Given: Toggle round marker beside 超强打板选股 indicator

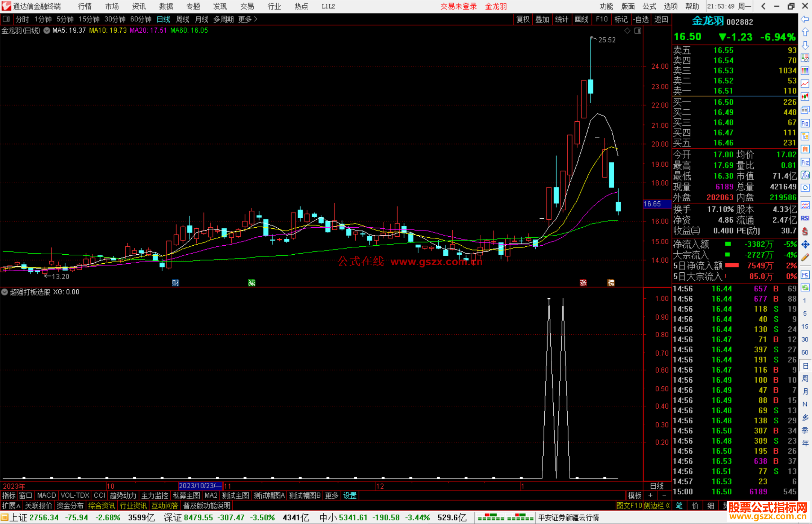Looking at the screenshot, I should 5,292.
